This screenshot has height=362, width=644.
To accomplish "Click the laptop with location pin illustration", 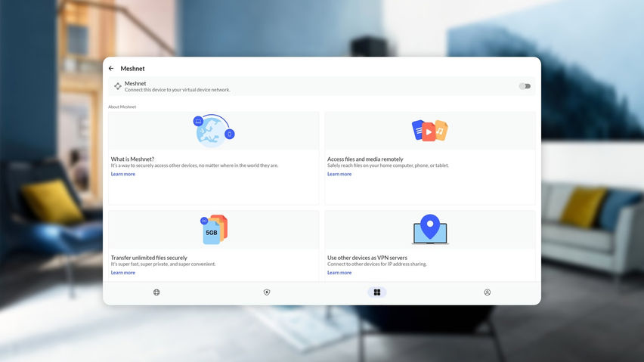I will [430, 230].
